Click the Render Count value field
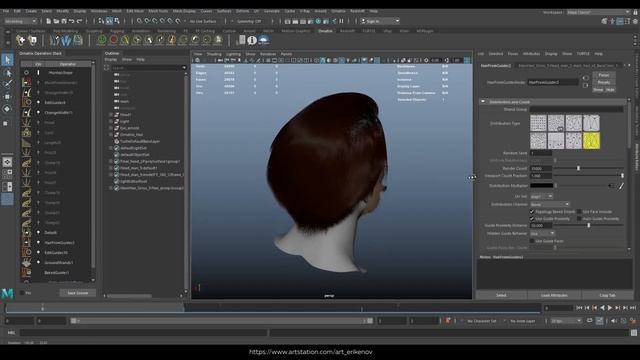The height and width of the screenshot is (360, 640). tap(541, 168)
